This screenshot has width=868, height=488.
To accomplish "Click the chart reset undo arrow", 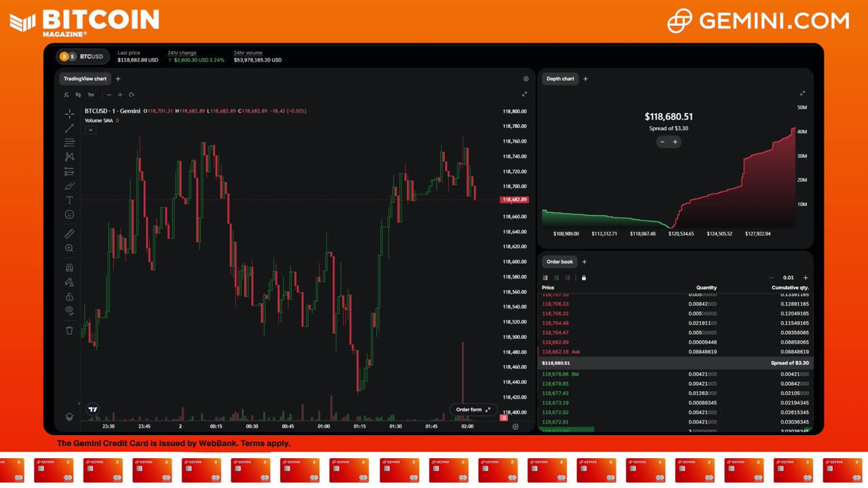I will (132, 95).
